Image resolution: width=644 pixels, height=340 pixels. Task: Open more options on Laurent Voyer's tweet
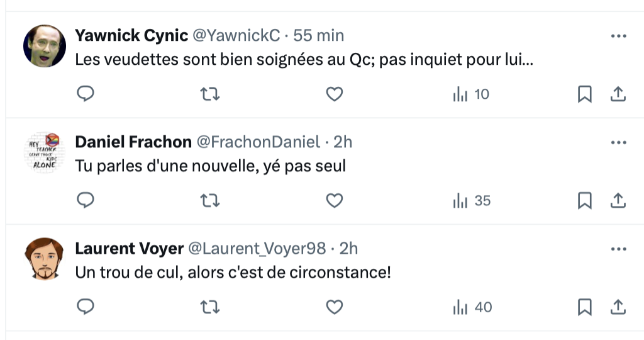pos(619,249)
